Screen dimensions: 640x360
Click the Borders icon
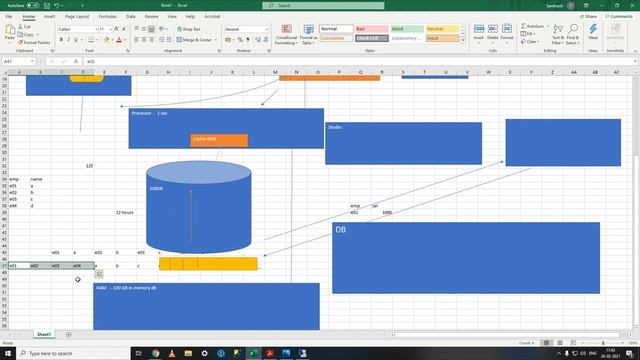pos(91,40)
